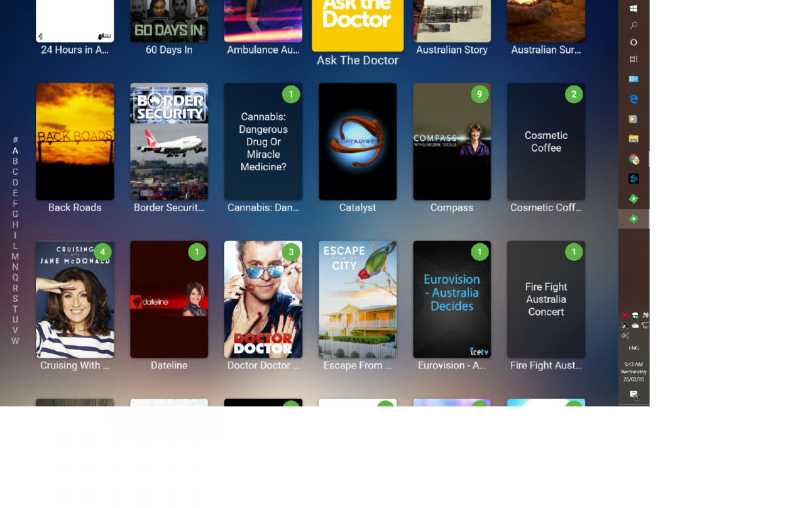Screen dimensions: 812x508
Task: Jump to letter F in the index
Action: [15, 203]
